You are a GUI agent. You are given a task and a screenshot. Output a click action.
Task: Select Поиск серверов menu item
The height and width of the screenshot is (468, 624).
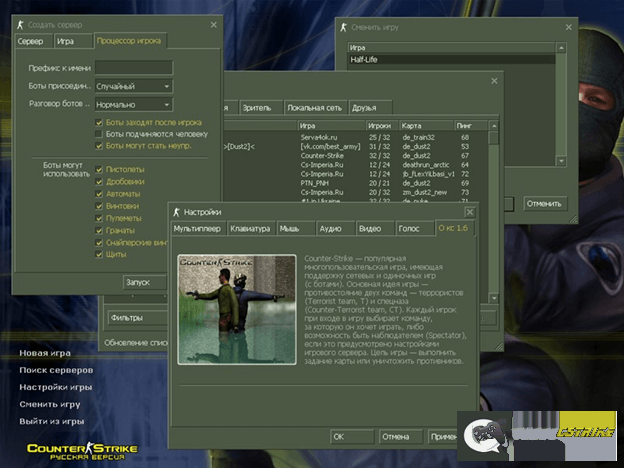click(x=57, y=370)
